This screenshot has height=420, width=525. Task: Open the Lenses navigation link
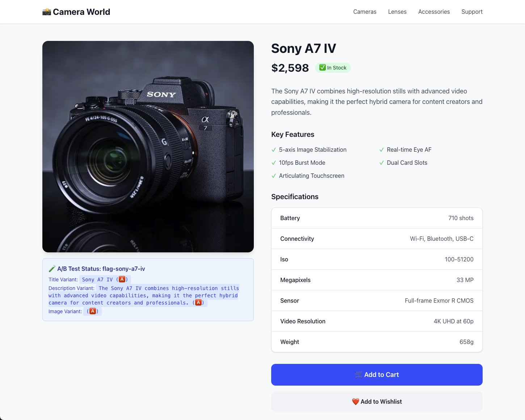click(x=397, y=12)
